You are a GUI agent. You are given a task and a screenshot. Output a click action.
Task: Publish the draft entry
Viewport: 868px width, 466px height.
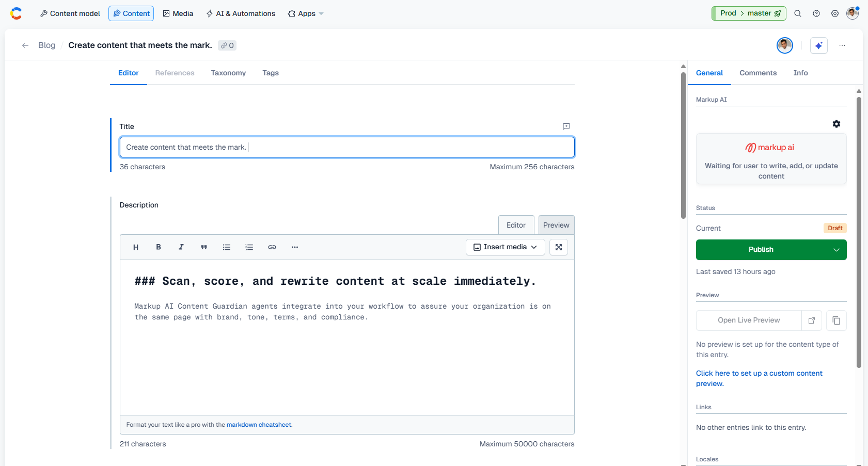(761, 249)
